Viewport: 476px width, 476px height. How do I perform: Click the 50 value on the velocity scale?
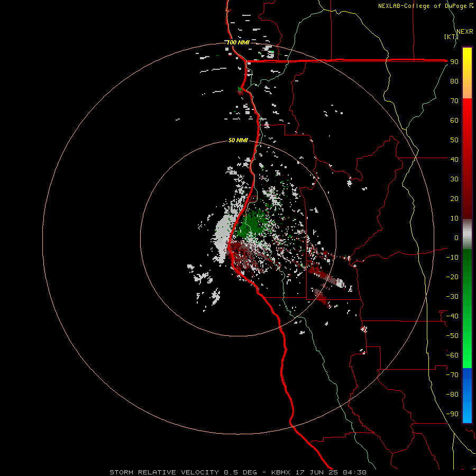point(454,140)
